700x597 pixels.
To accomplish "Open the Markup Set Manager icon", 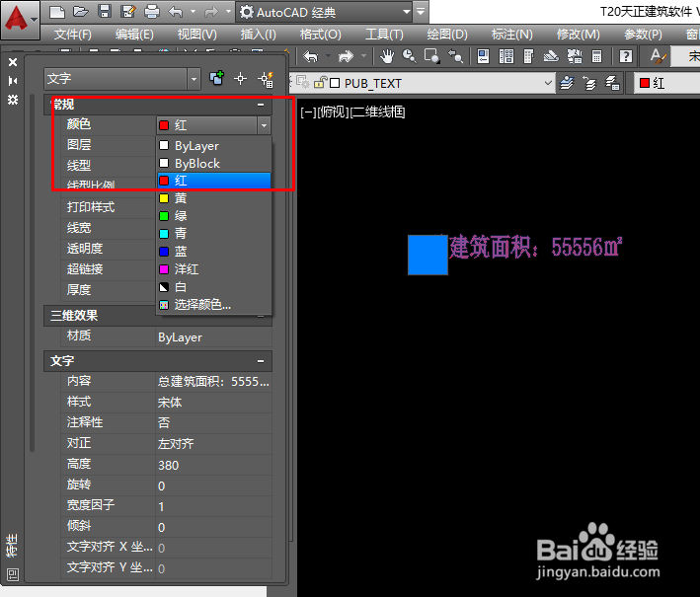I will 575,56.
